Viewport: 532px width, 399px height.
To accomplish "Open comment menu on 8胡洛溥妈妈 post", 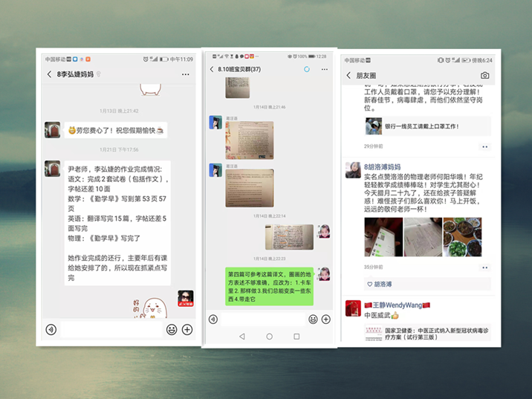I will point(485,267).
